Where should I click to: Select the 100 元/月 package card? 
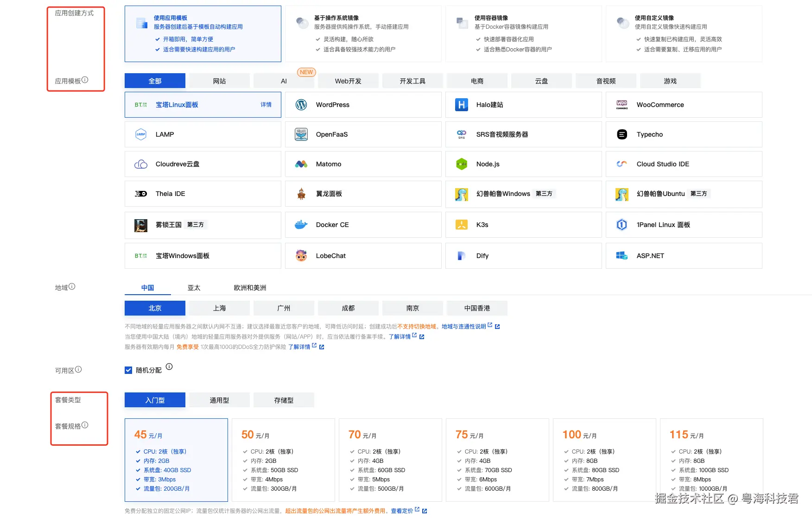click(x=604, y=460)
